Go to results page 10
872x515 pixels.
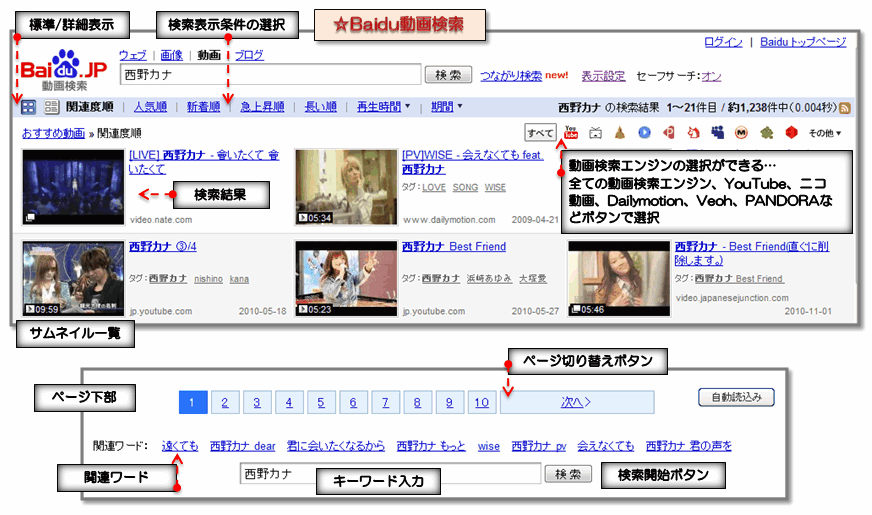click(482, 402)
